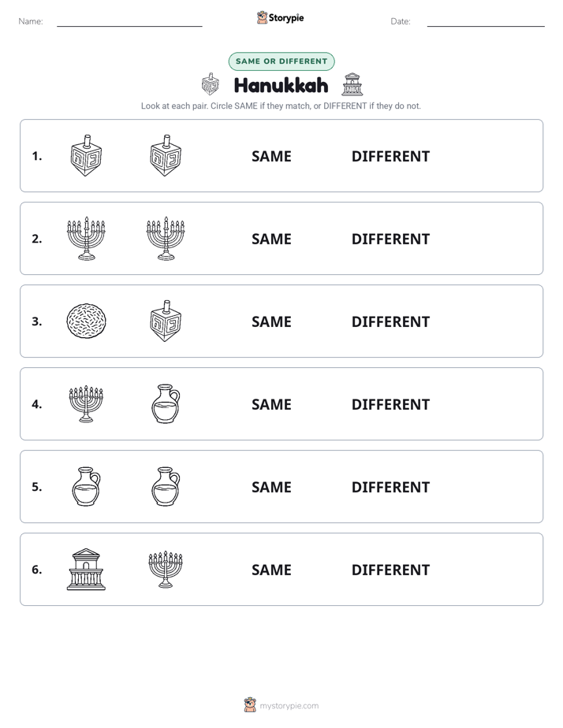
Task: Select the temple building in row 6
Action: pyautogui.click(x=86, y=569)
